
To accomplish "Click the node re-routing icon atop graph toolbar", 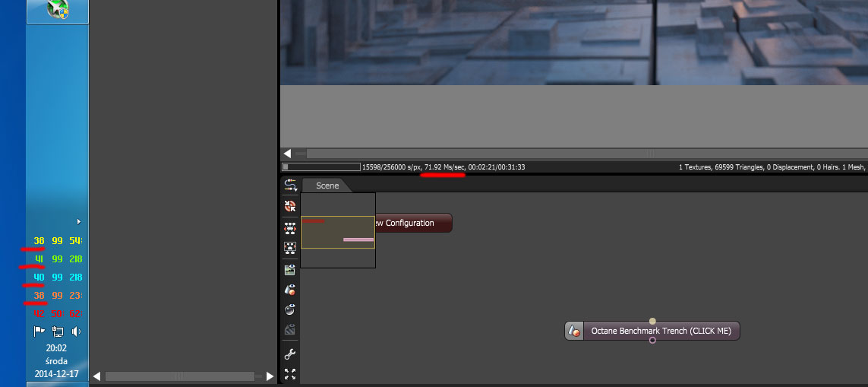I will coord(289,185).
